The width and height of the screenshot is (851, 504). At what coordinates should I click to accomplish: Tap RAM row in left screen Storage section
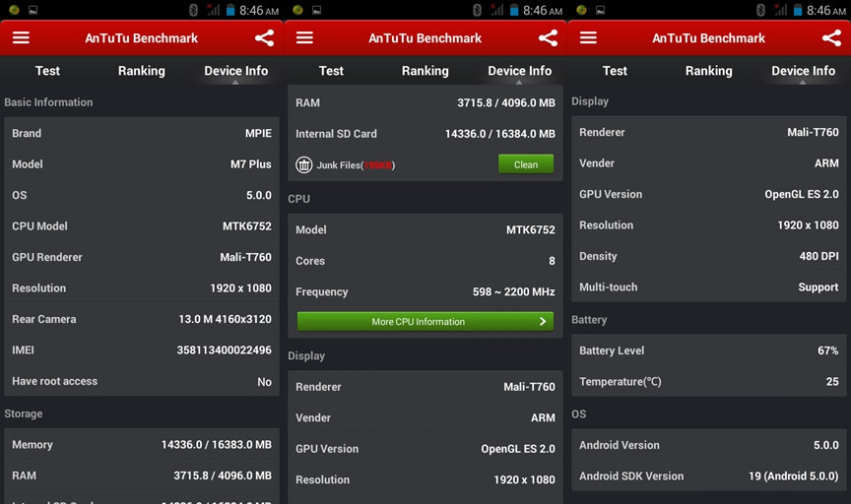142,475
